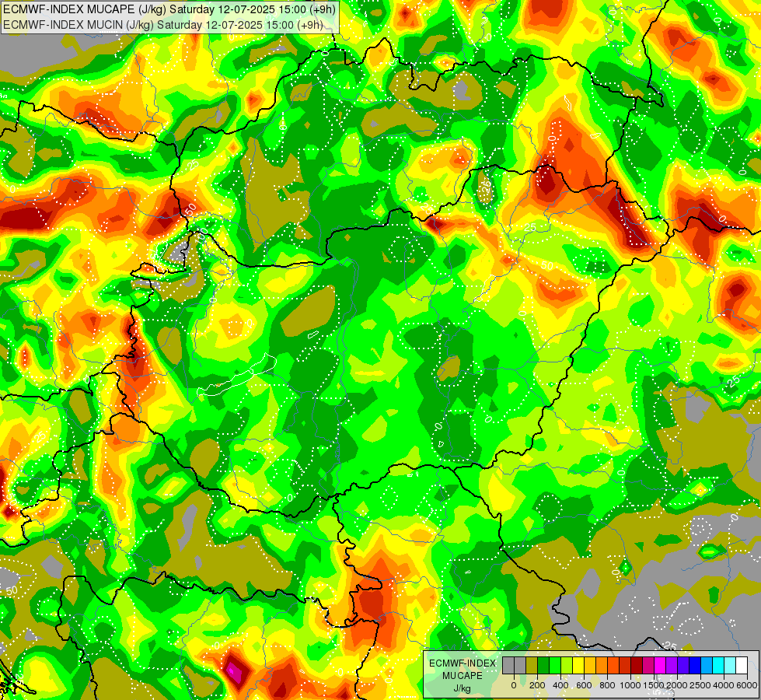Select the crimson-pink legend swatch
Viewport: 761px width, 700px height.
[x=649, y=666]
